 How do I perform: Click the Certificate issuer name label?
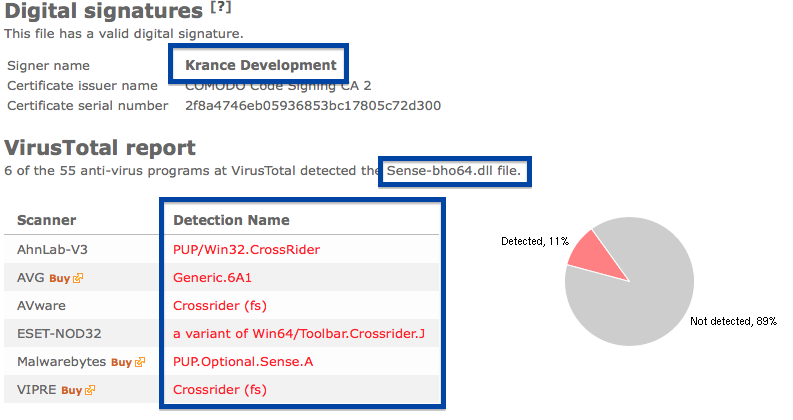tap(82, 86)
